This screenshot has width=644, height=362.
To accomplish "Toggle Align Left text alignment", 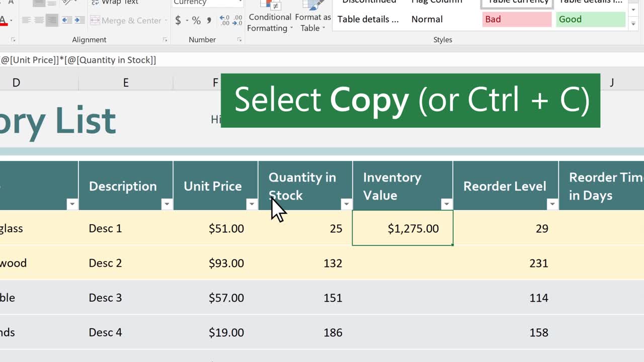I will pos(26,21).
